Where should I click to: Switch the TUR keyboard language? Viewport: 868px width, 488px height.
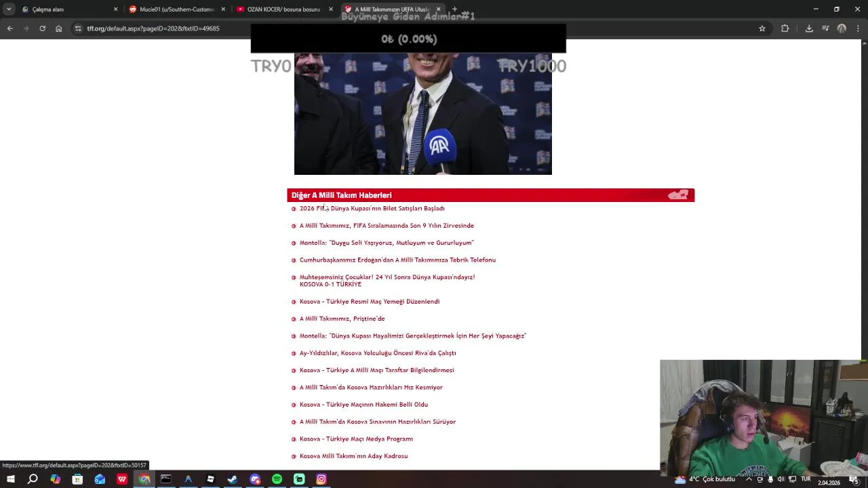(806, 479)
